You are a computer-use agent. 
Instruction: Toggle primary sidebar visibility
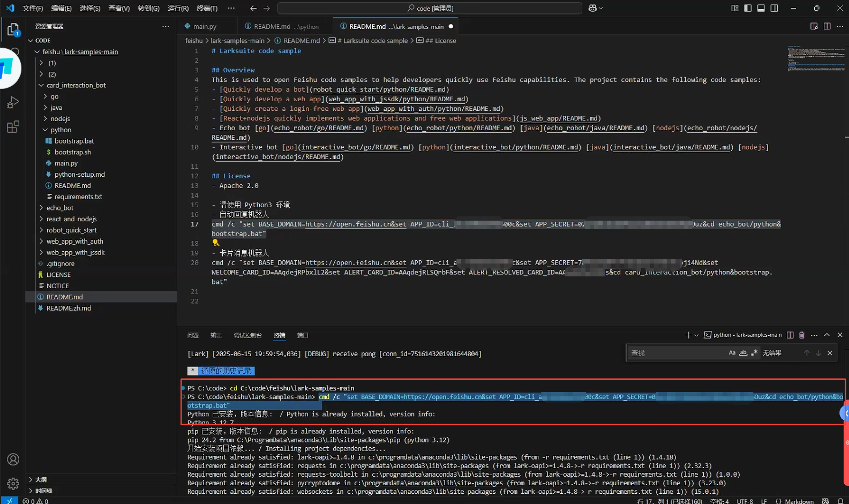pos(748,8)
